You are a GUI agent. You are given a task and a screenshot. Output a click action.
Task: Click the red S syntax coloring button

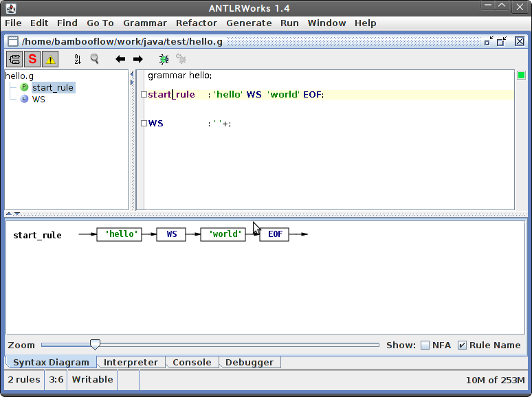(32, 59)
